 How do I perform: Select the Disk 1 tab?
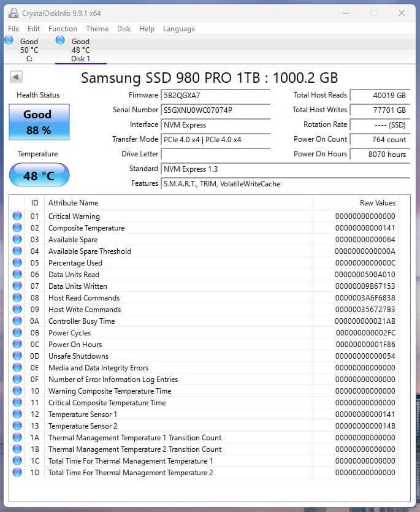coord(81,50)
